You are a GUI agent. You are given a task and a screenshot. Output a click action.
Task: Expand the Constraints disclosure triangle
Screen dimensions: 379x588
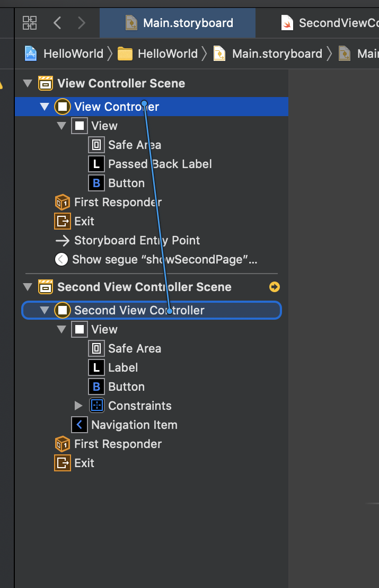click(x=78, y=406)
